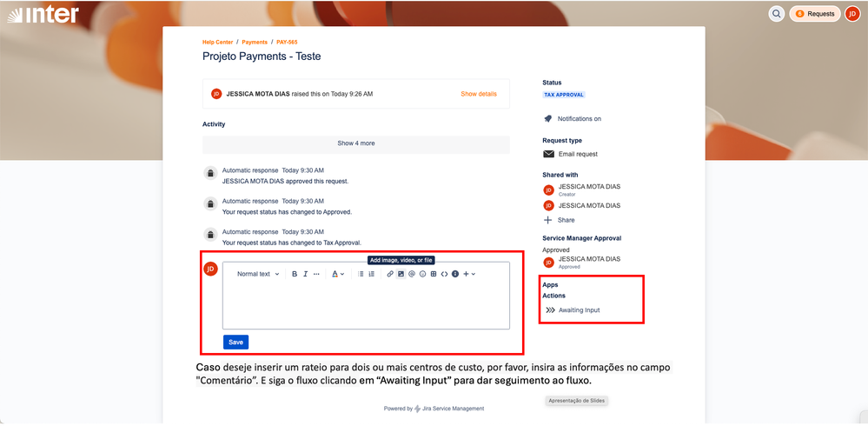The width and height of the screenshot is (868, 426).
Task: Click the Email request type
Action: click(x=571, y=154)
